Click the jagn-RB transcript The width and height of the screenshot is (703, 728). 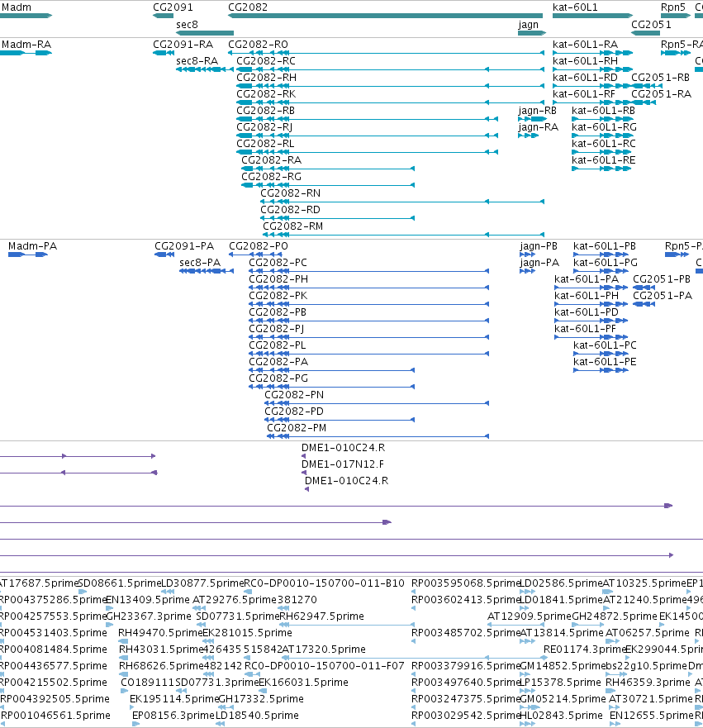pyautogui.click(x=537, y=111)
